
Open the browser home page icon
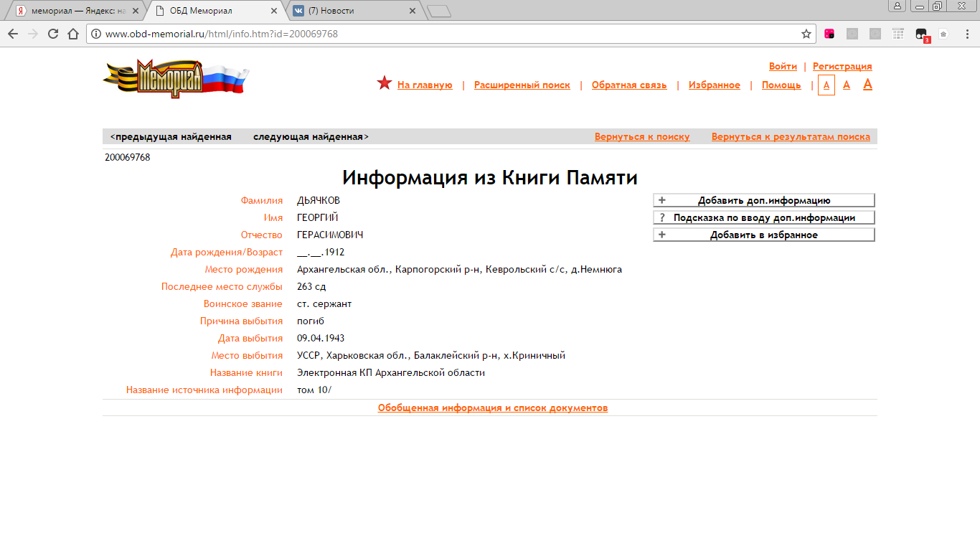coord(72,34)
